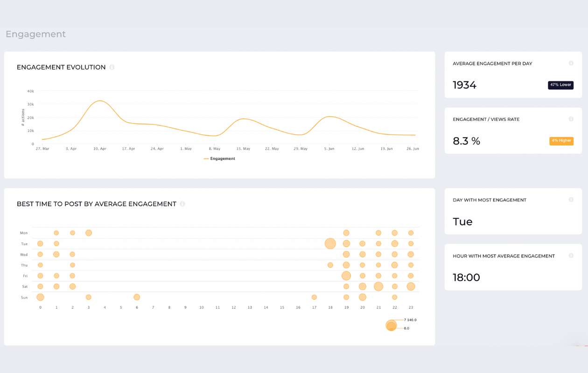588x373 pixels.
Task: Click the 0.0 bubble legend value
Action: tap(406, 328)
